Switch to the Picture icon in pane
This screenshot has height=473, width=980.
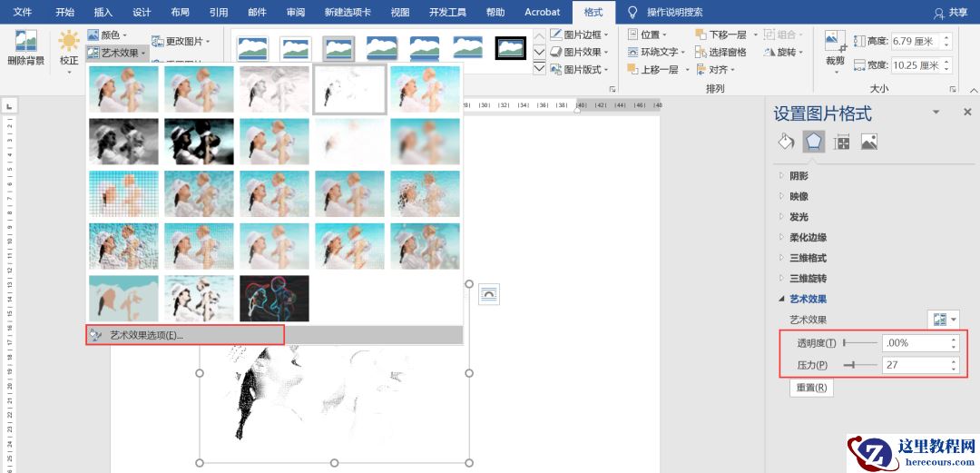[x=868, y=142]
